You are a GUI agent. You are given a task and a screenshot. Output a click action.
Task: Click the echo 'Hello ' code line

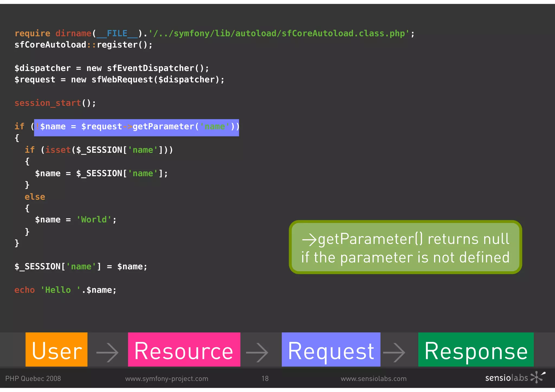point(65,290)
